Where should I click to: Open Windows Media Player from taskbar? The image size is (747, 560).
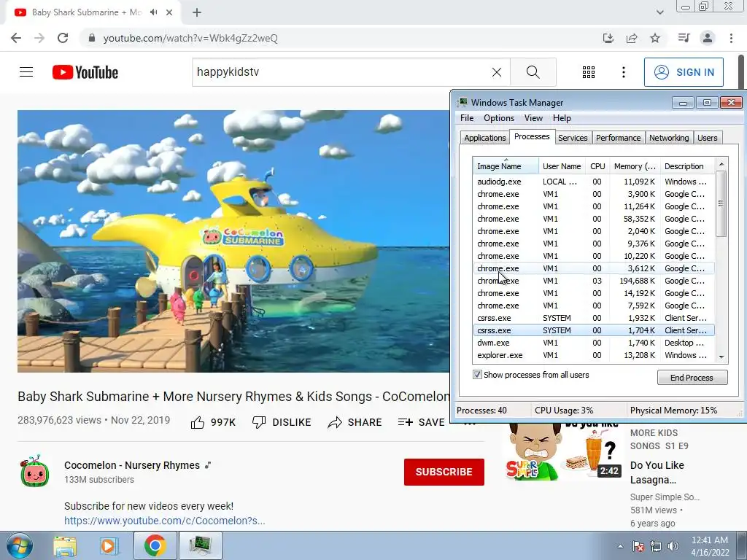[108, 546]
